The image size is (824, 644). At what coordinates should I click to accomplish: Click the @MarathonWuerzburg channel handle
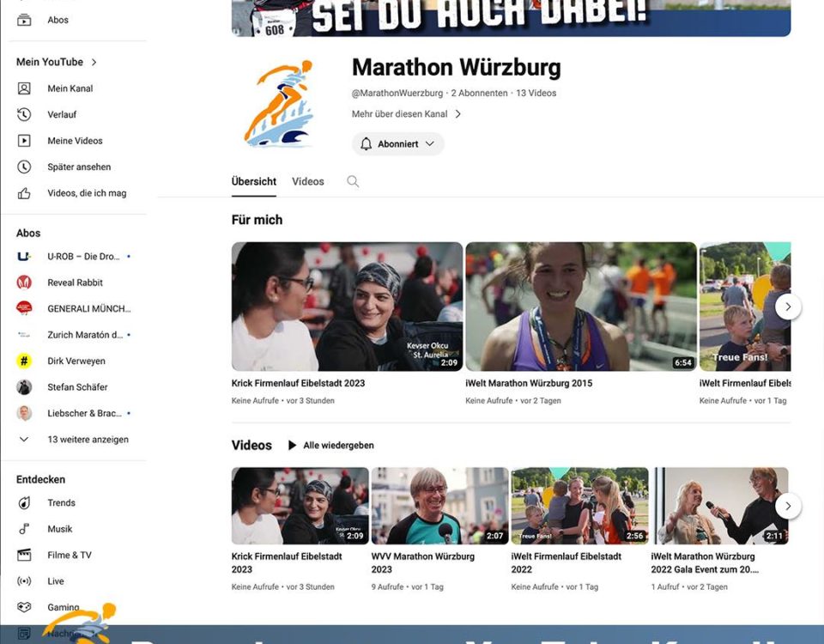click(397, 93)
